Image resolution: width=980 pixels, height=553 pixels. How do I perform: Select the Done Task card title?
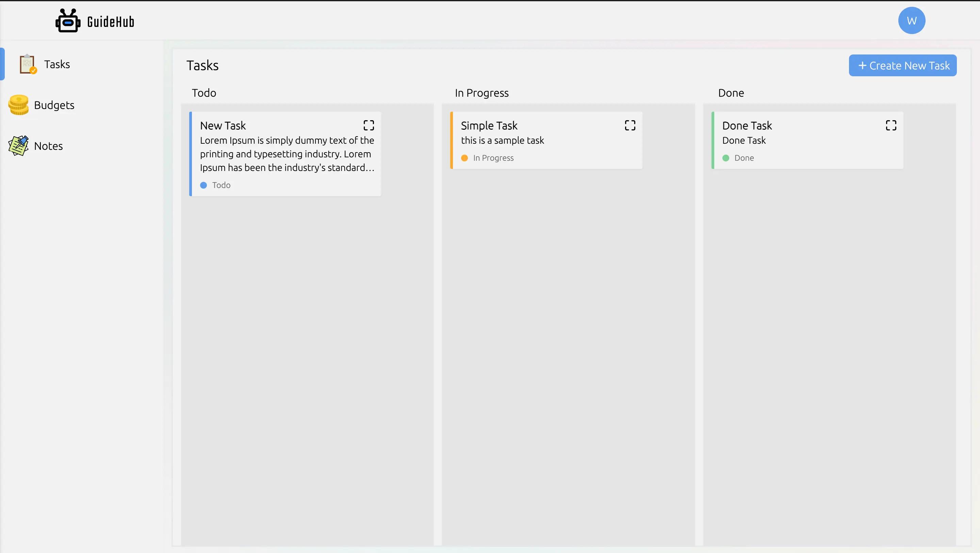click(x=747, y=126)
